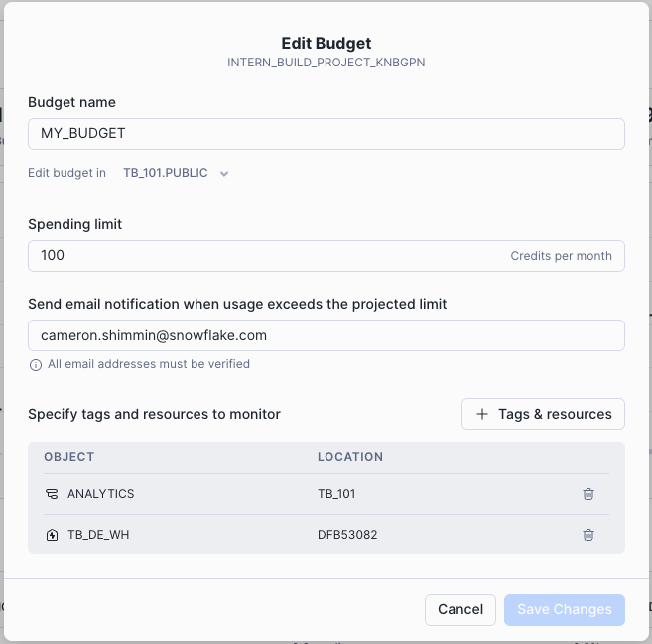Viewport: 652px width, 644px height.
Task: Add Tags & resources to monitor
Action: click(543, 414)
